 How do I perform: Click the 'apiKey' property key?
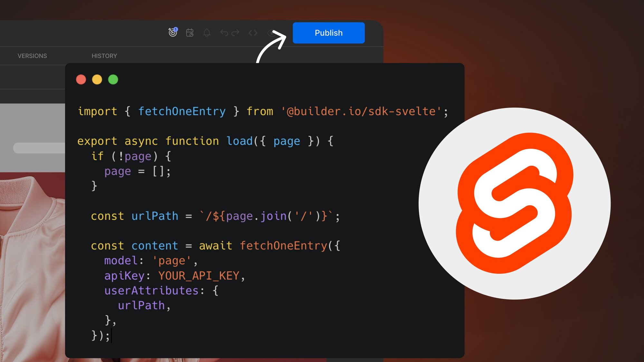click(124, 276)
